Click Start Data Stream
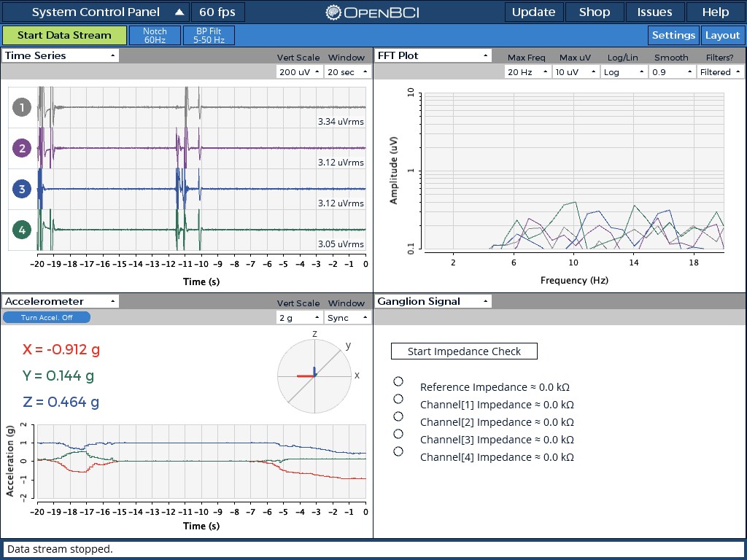The height and width of the screenshot is (560, 747). [x=64, y=34]
